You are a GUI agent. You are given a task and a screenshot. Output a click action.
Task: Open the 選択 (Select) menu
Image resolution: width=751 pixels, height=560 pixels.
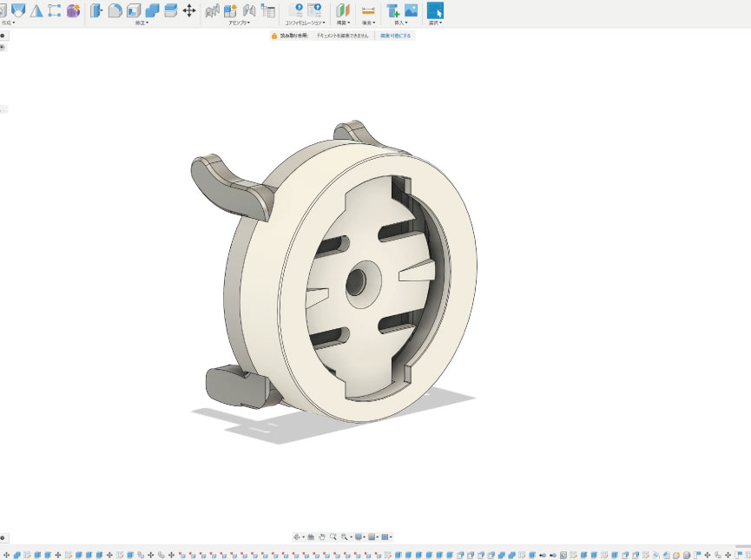435,23
